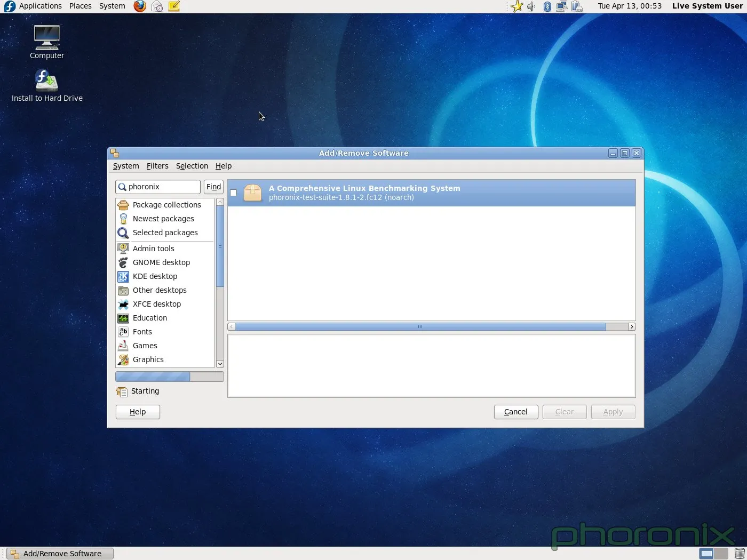This screenshot has height=560, width=747.
Task: Click the Cancel button
Action: (x=516, y=412)
